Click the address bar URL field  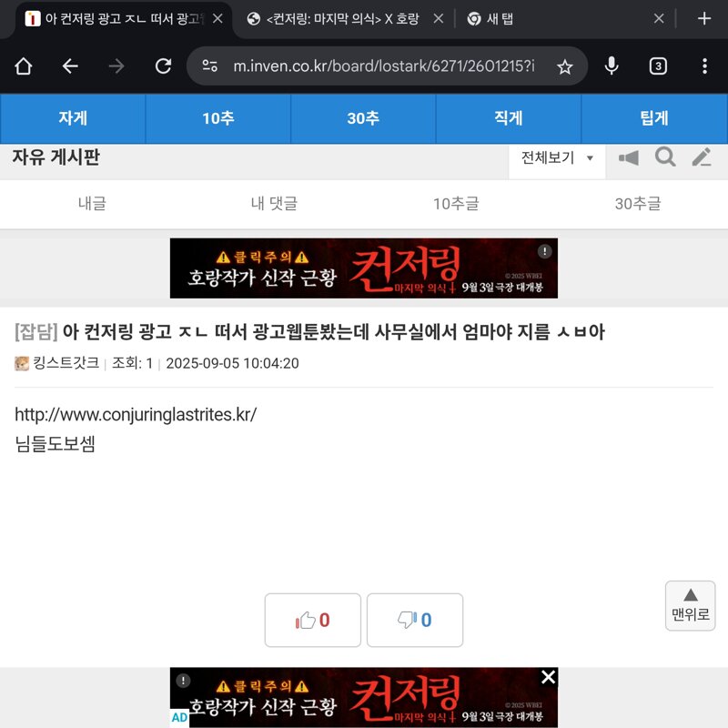pos(383,66)
